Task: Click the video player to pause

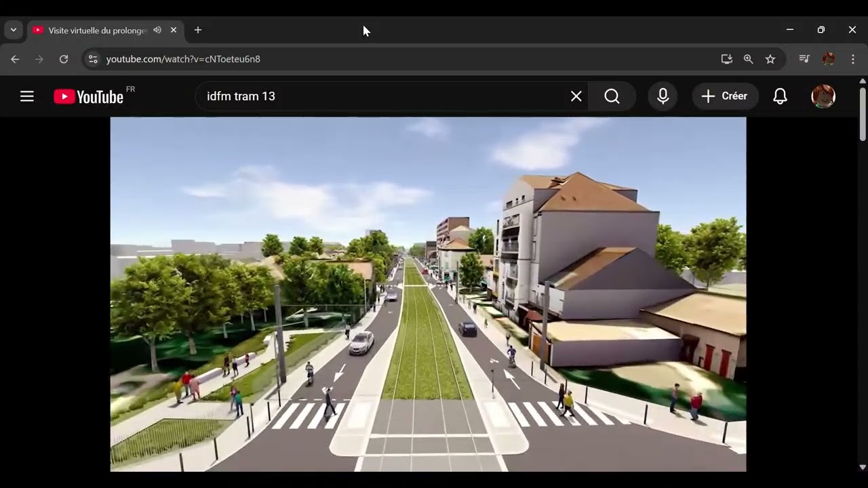Action: [428, 294]
